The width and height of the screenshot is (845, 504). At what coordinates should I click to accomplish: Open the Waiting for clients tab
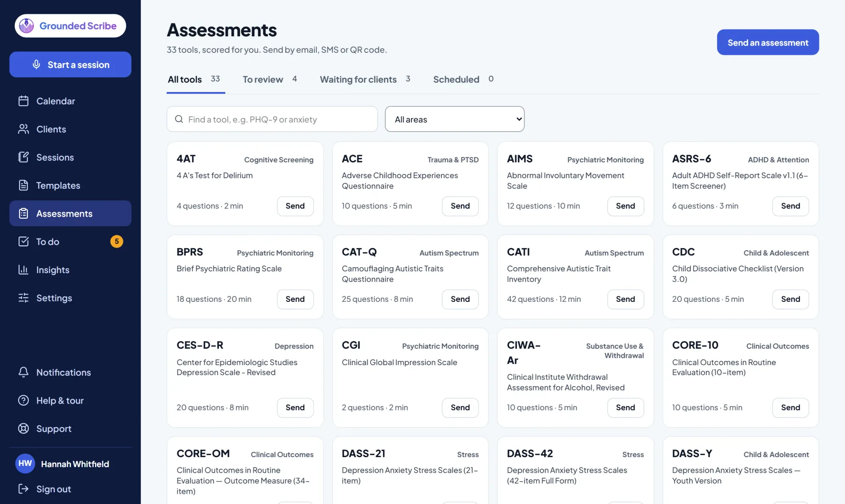click(365, 79)
